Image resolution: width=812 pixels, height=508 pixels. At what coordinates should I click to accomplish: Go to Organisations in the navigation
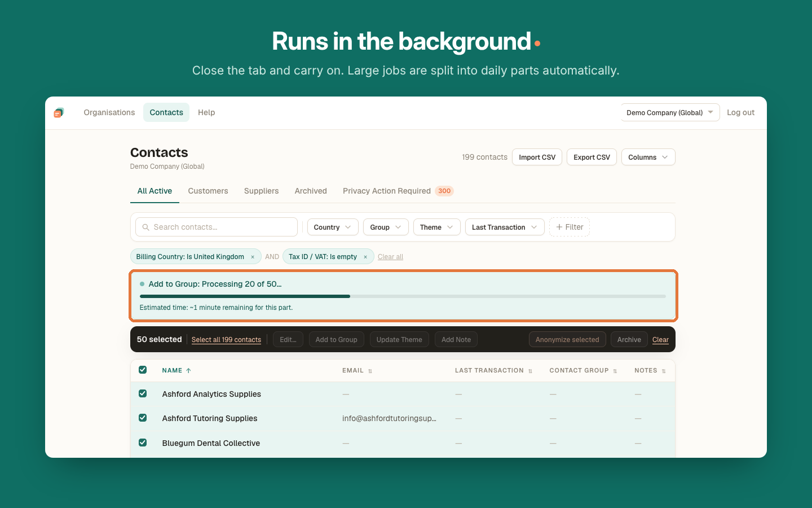coord(109,112)
